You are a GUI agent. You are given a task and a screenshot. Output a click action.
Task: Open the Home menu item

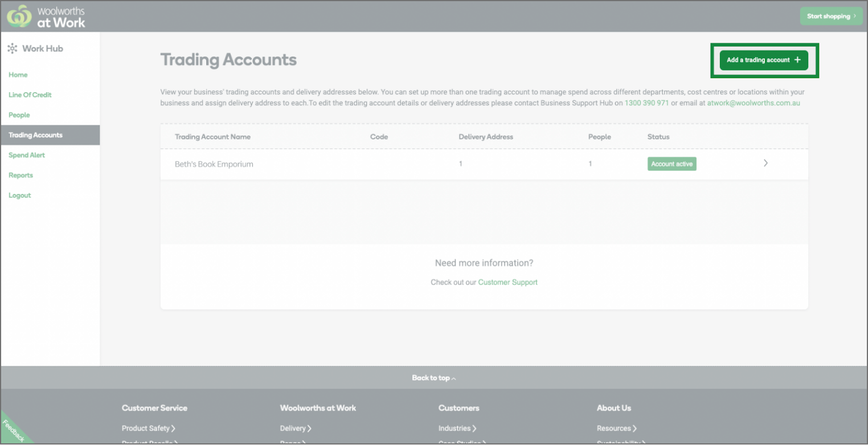click(x=18, y=75)
